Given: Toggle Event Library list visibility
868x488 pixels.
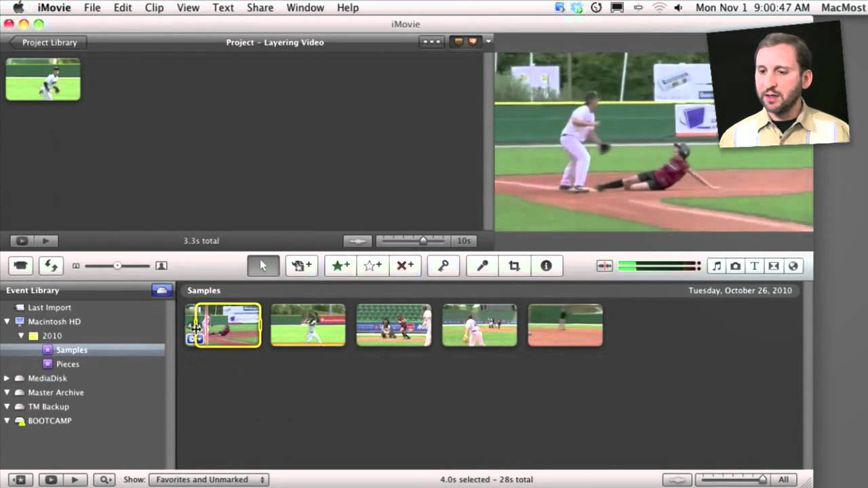Looking at the screenshot, I should pos(20,479).
